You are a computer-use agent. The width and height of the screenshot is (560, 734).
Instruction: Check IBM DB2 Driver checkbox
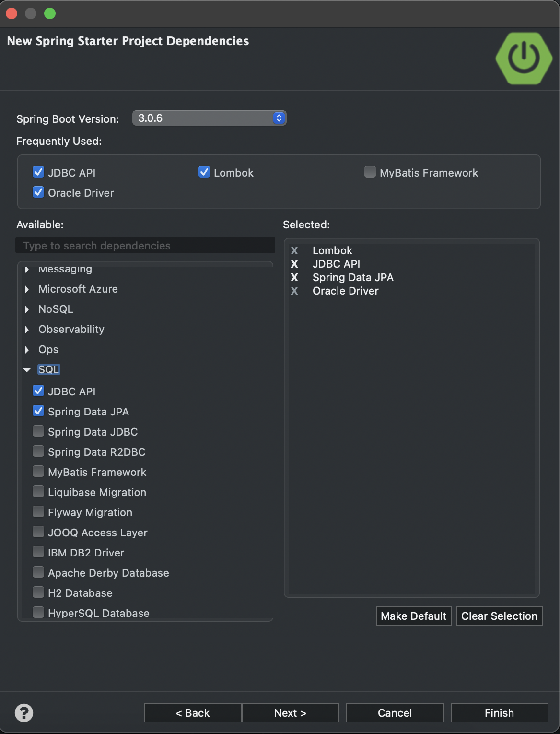[x=38, y=552]
